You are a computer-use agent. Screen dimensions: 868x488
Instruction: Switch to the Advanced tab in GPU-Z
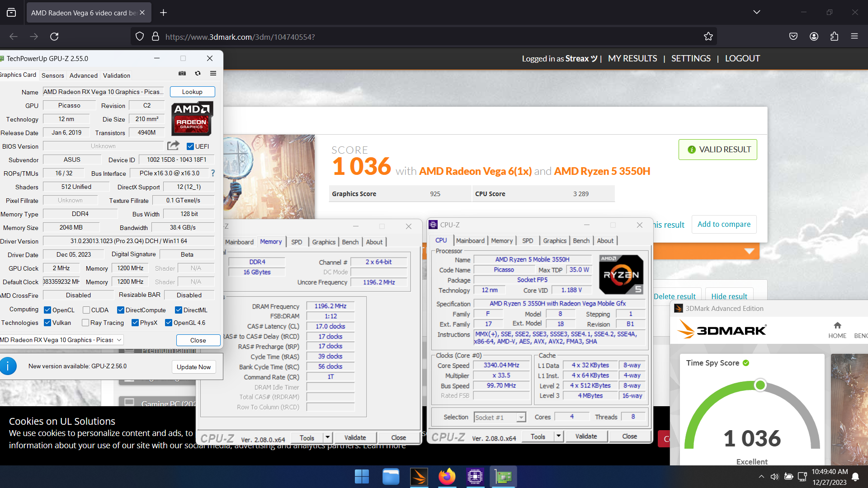[83, 75]
